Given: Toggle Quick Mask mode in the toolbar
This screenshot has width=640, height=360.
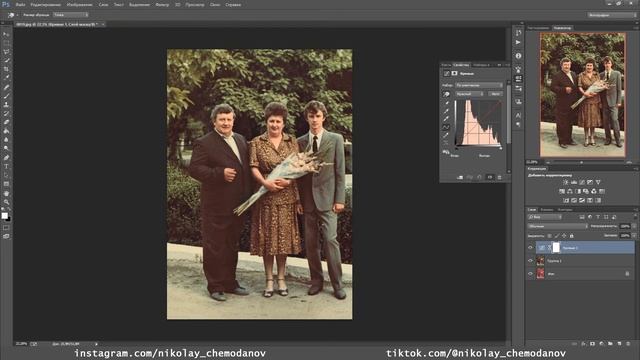Looking at the screenshot, I should pos(6,228).
